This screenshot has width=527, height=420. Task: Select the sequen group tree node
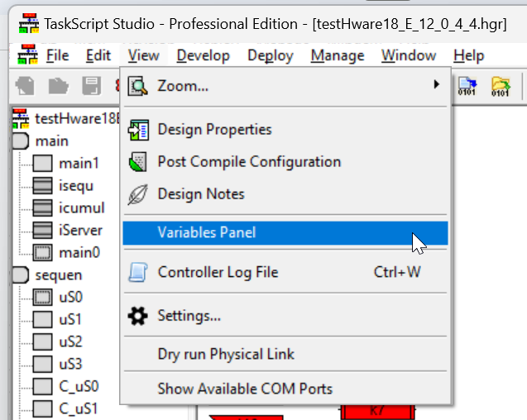tap(59, 275)
